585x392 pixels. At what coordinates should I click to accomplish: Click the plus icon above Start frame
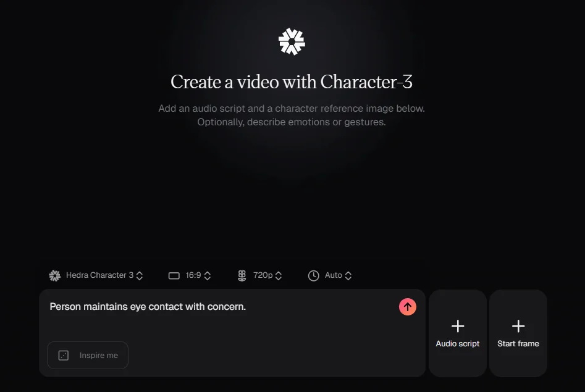click(518, 326)
